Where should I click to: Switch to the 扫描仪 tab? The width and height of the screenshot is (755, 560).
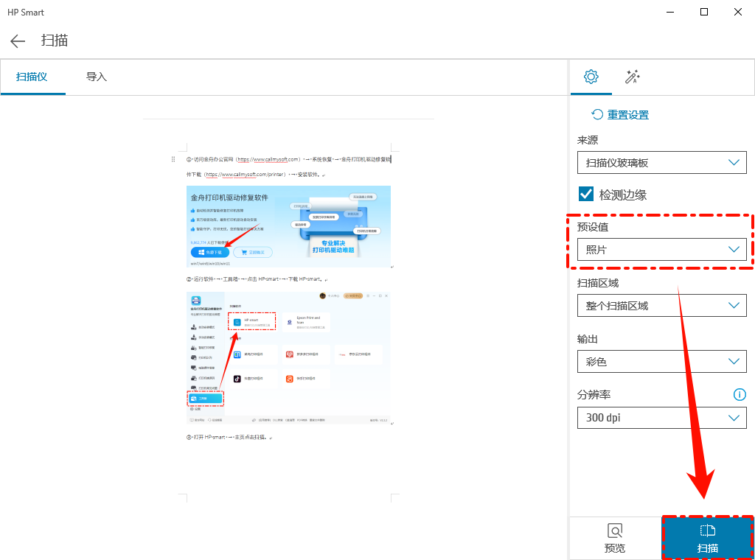pos(32,77)
